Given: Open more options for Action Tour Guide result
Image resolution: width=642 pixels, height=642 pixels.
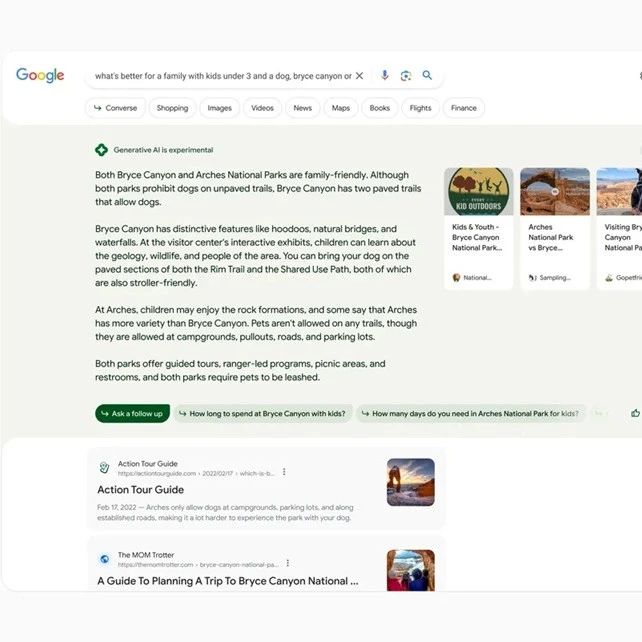Looking at the screenshot, I should click(x=284, y=472).
